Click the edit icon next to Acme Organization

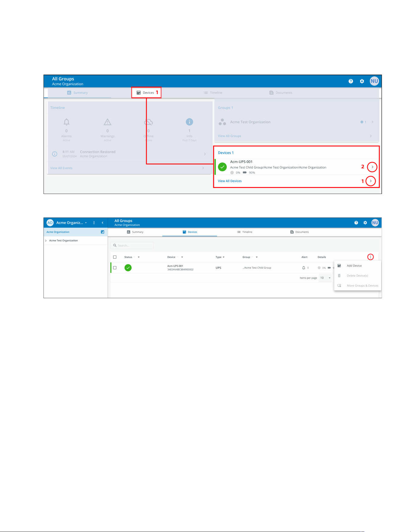(x=103, y=232)
